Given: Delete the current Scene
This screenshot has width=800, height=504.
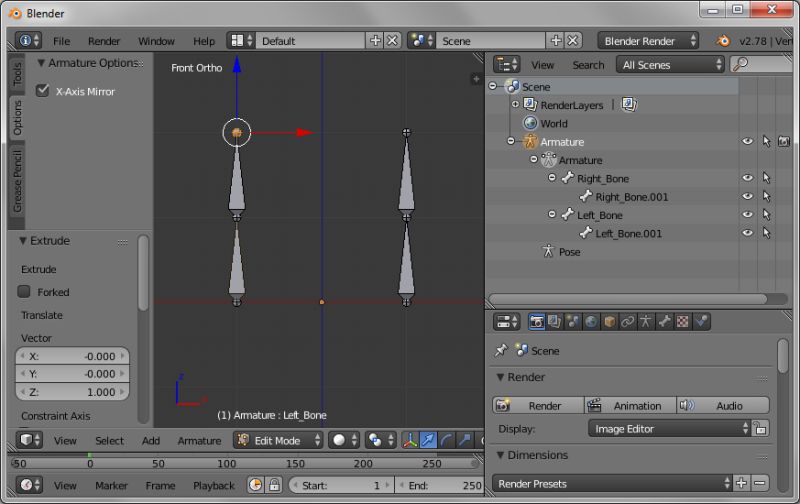Looking at the screenshot, I should 573,41.
